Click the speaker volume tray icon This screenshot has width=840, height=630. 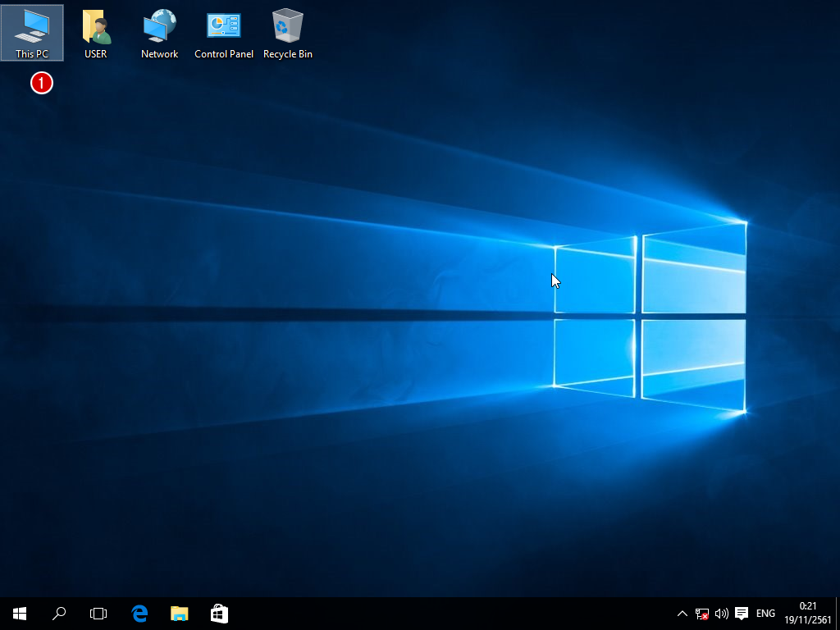(722, 614)
